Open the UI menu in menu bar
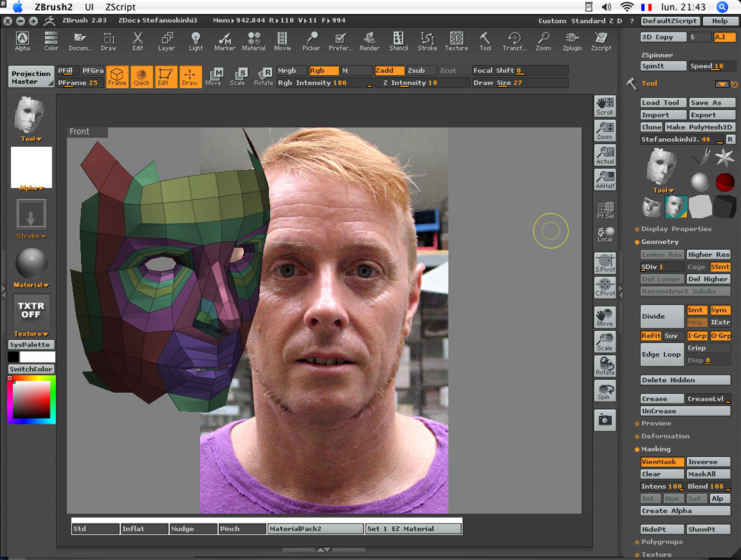 (89, 7)
